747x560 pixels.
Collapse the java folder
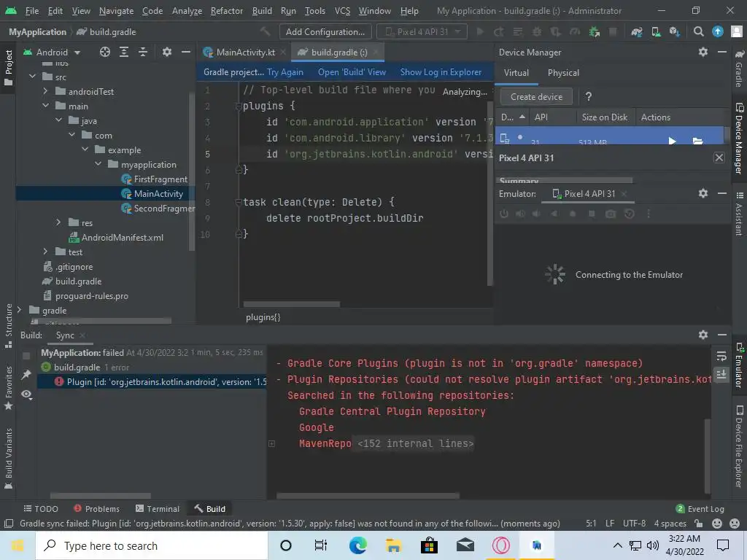58,120
